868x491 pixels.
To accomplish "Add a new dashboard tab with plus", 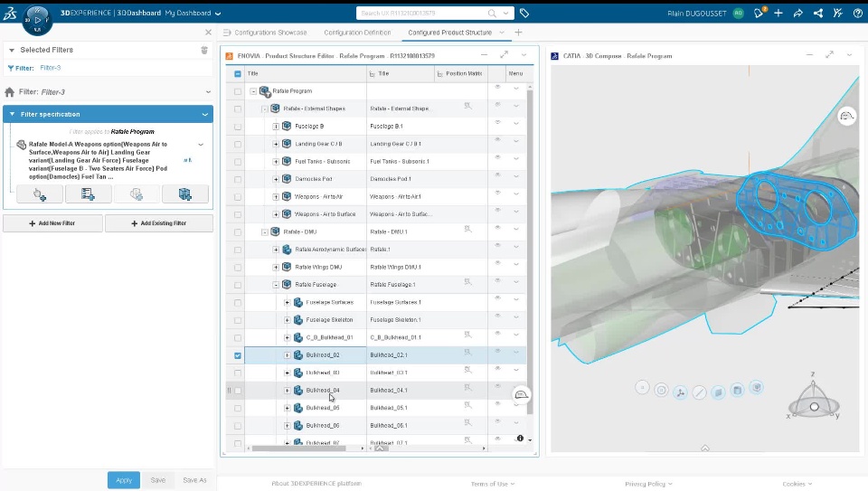I will tap(518, 33).
